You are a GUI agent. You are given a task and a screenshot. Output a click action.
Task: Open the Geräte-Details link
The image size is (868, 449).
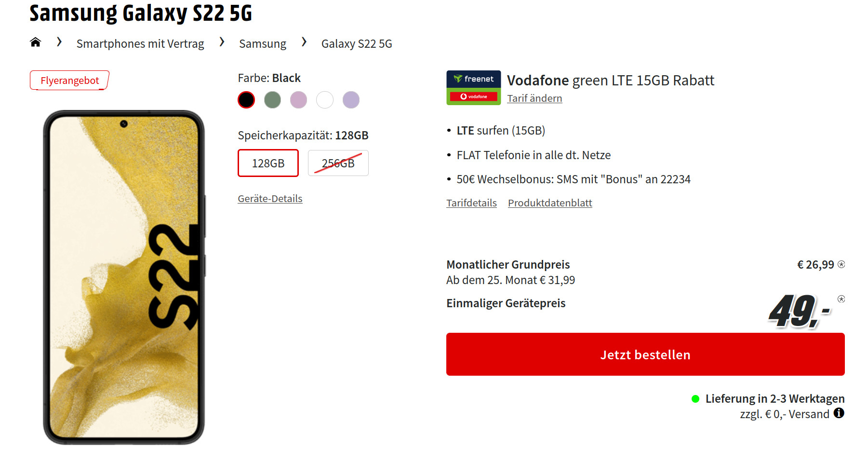pyautogui.click(x=270, y=199)
